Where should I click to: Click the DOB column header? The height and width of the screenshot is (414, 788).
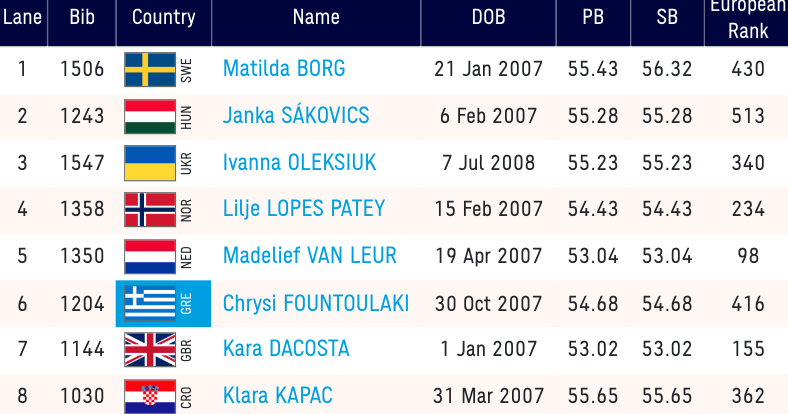[x=488, y=18]
